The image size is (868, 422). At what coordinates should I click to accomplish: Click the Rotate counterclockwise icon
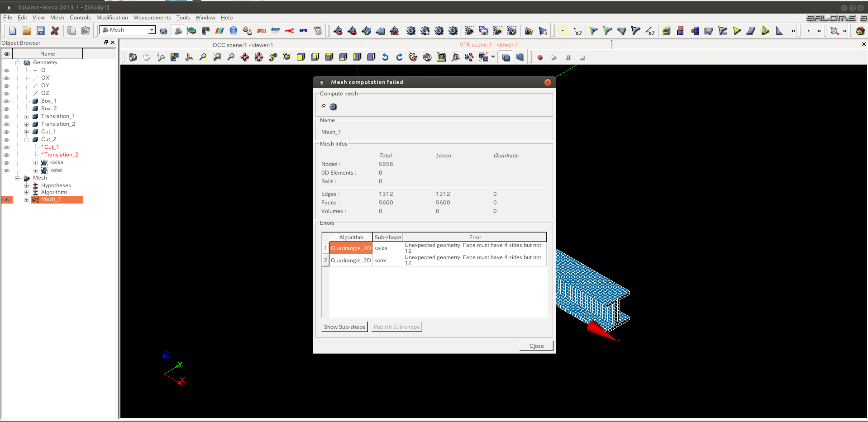(385, 57)
